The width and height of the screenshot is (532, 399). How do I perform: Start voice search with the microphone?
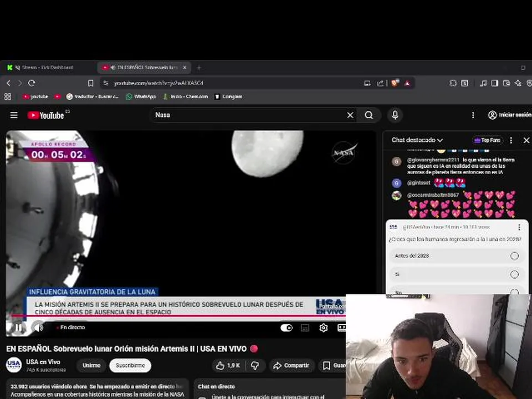click(x=395, y=115)
